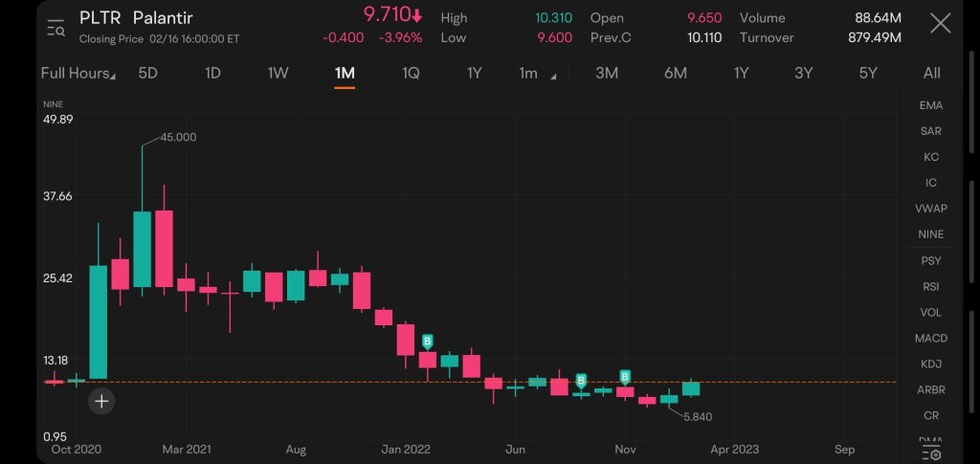Show the VOL indicator

[930, 312]
